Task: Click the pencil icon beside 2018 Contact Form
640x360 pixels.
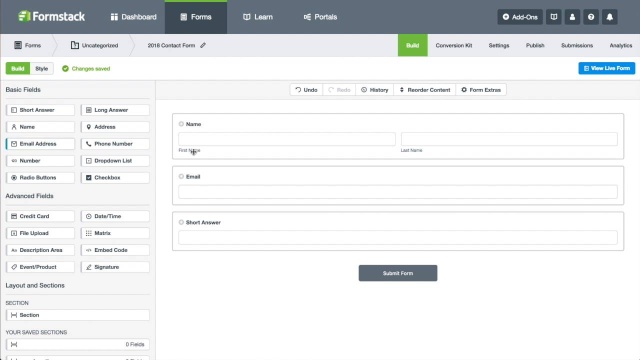Action: tap(203, 45)
